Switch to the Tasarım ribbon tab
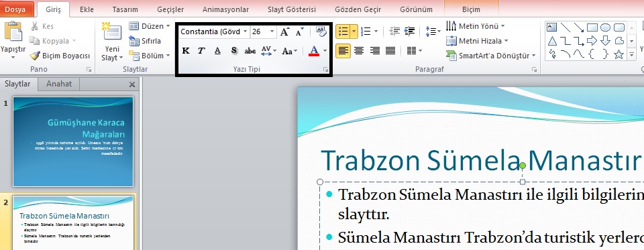This screenshot has width=644, height=250. [x=125, y=9]
